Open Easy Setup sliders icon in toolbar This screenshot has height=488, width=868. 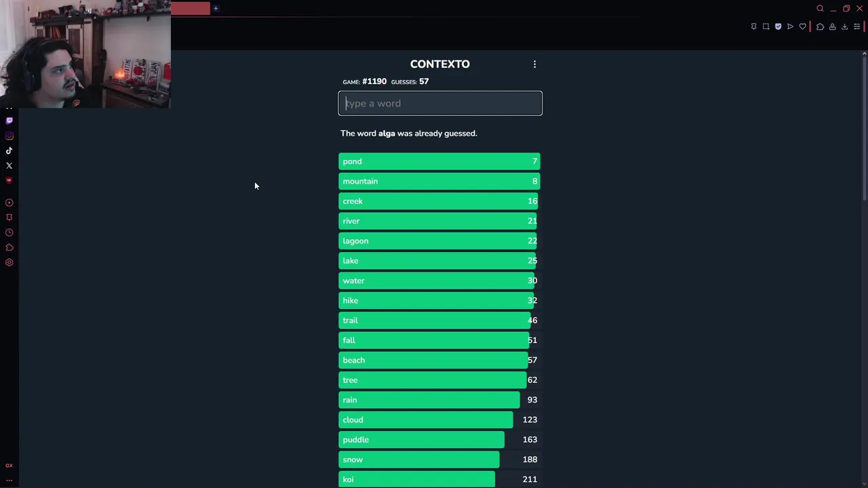tap(856, 26)
